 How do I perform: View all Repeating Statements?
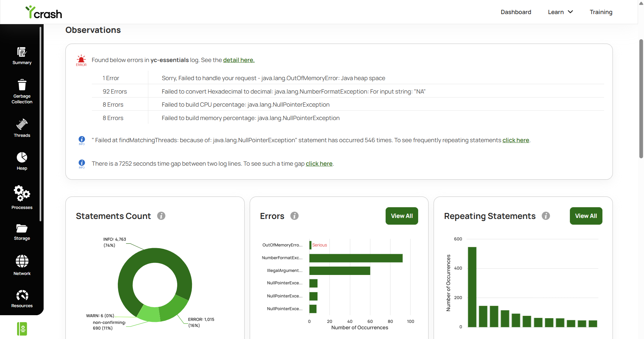586,216
